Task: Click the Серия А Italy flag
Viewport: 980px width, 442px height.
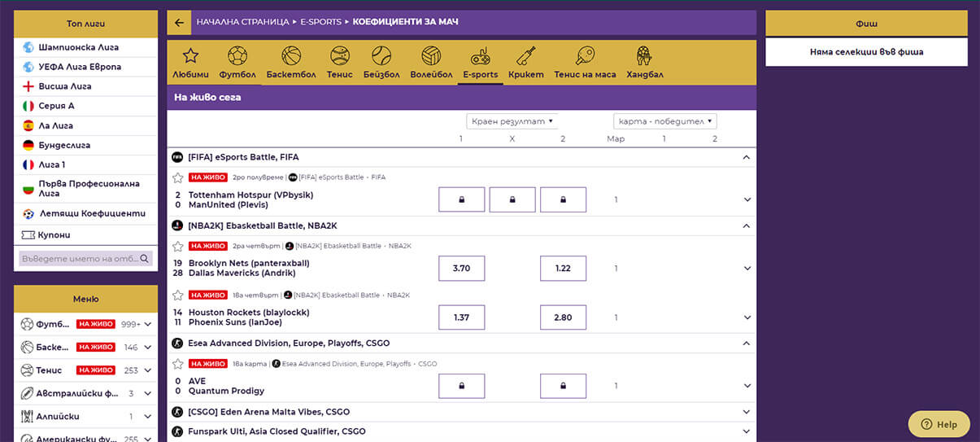Action: pyautogui.click(x=28, y=106)
